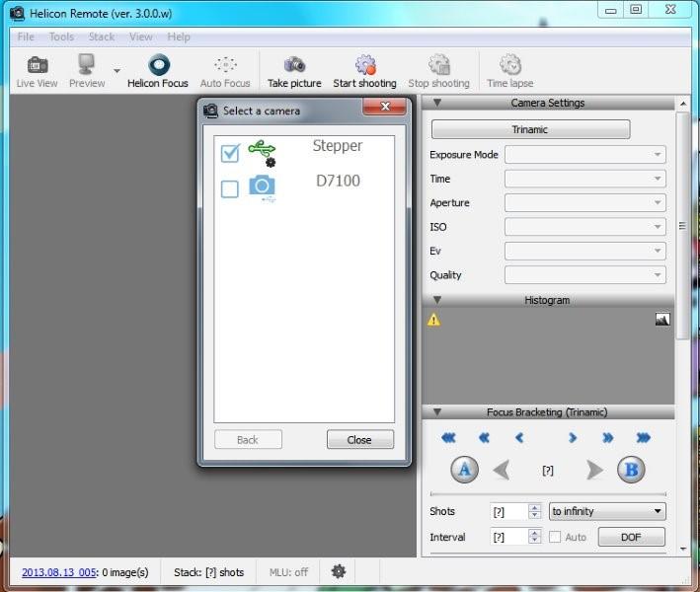The height and width of the screenshot is (592, 700).
Task: Open Helicon Focus from the toolbar
Action: point(158,71)
